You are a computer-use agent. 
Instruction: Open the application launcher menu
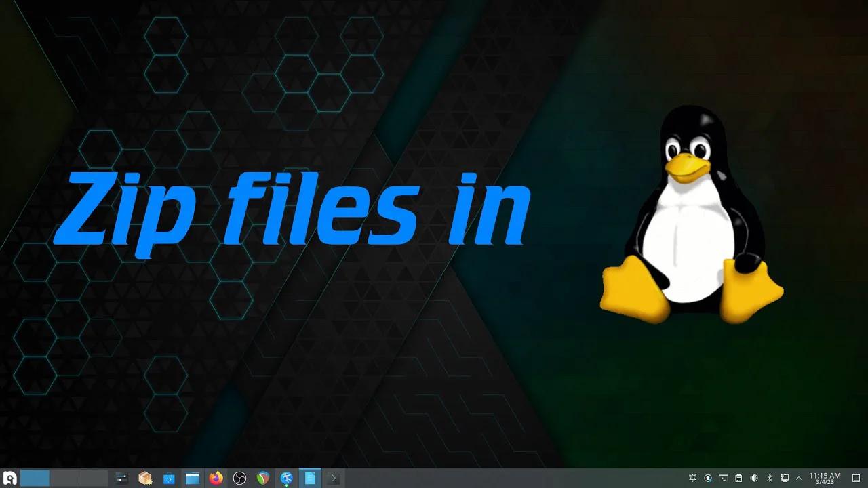click(x=8, y=478)
